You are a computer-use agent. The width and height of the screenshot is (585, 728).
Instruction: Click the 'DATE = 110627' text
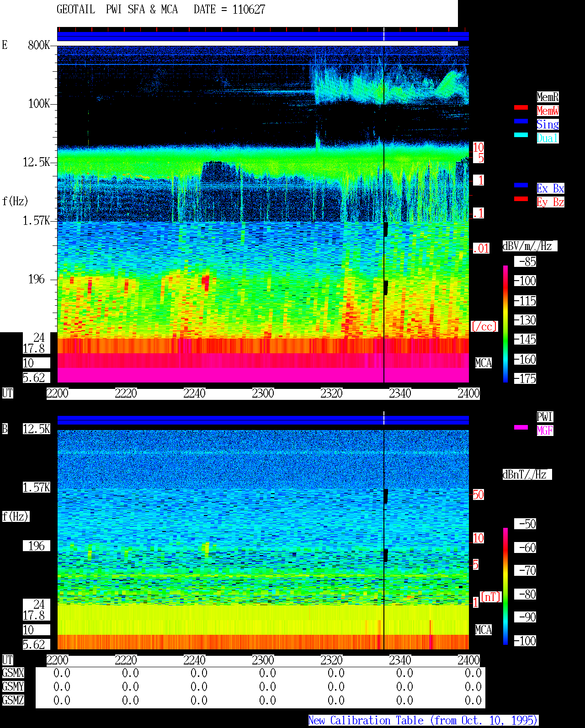pos(229,10)
